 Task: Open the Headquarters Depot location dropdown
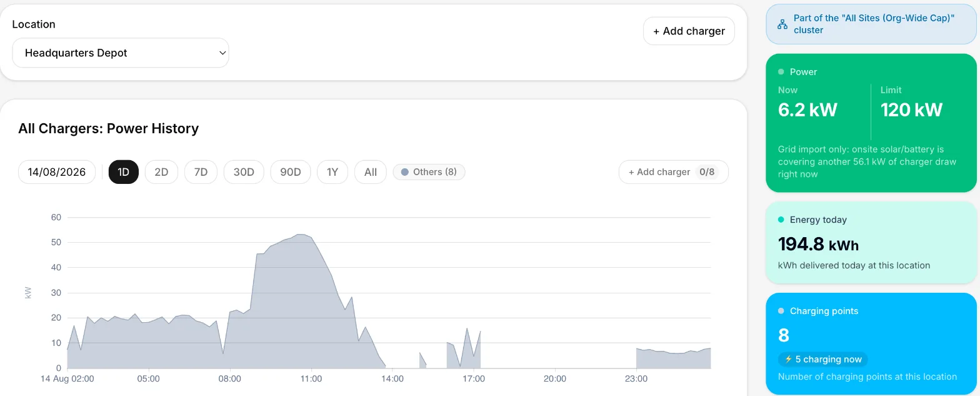pyautogui.click(x=121, y=53)
